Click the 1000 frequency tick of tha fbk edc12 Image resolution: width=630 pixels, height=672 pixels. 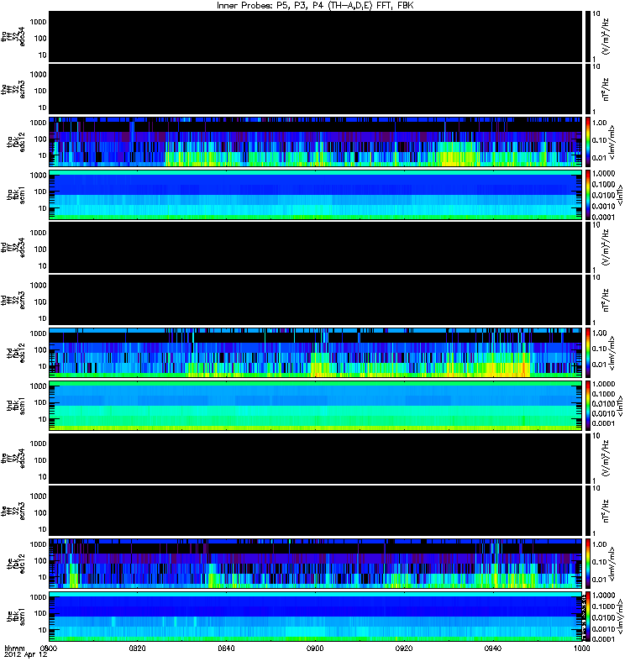[x=38, y=123]
